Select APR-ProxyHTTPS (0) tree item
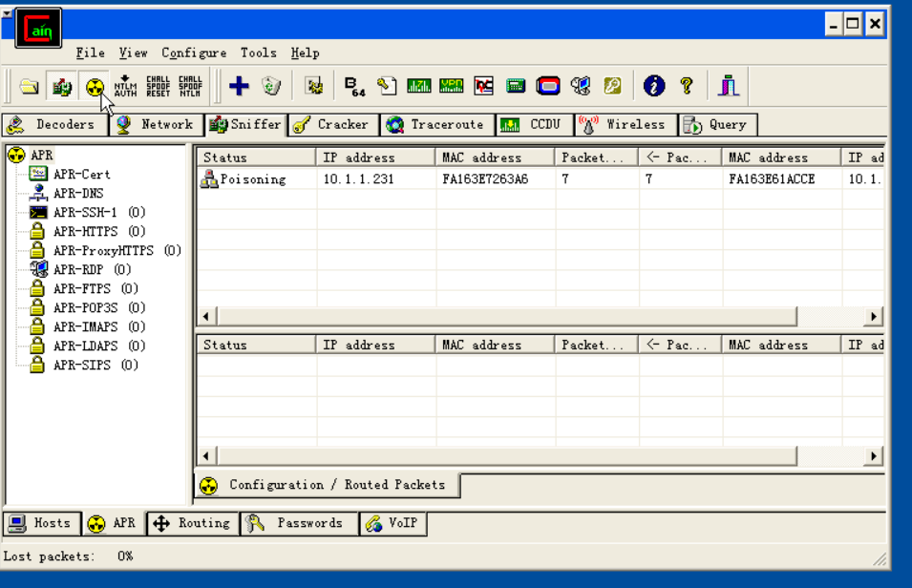Viewport: 912px width, 588px height. pyautogui.click(x=117, y=251)
